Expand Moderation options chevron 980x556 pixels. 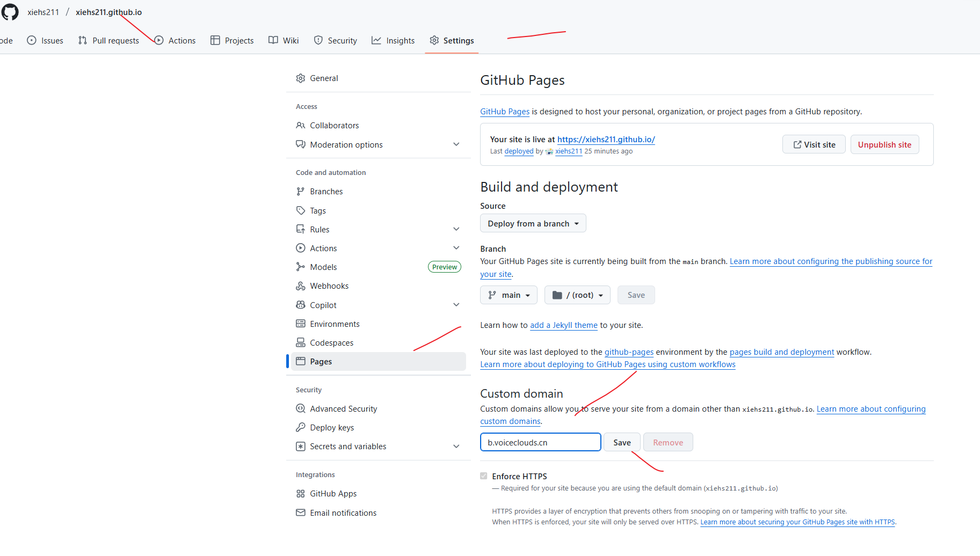click(456, 144)
